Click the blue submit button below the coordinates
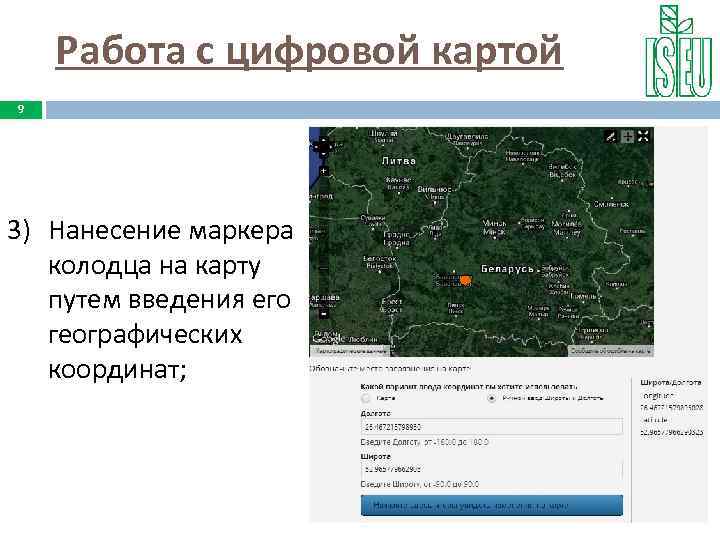Viewport: 720px width, 540px height. click(x=492, y=506)
